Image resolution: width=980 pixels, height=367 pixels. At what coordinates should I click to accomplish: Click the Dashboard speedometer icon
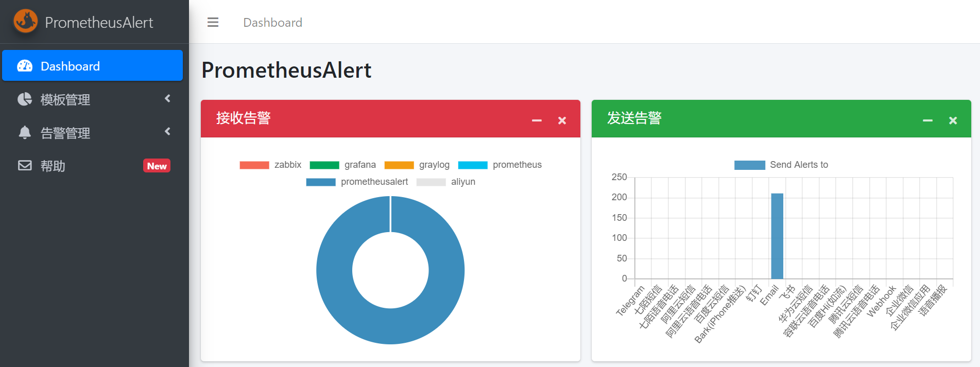pyautogui.click(x=25, y=66)
